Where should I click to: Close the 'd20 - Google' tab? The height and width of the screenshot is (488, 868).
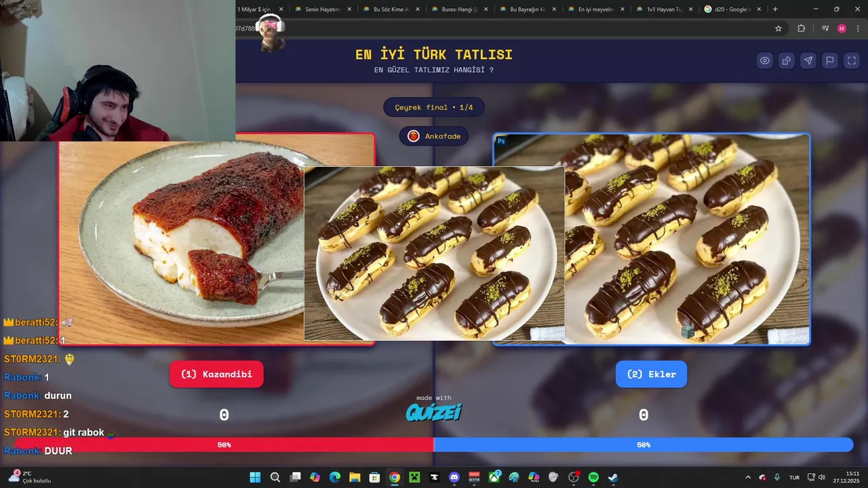[759, 9]
